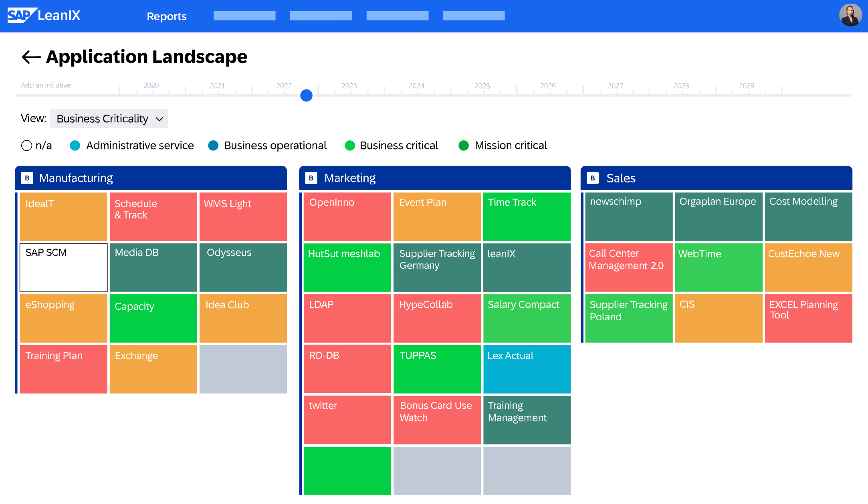
Task: Open the Supplier Tracking Poland tile
Action: click(x=629, y=318)
